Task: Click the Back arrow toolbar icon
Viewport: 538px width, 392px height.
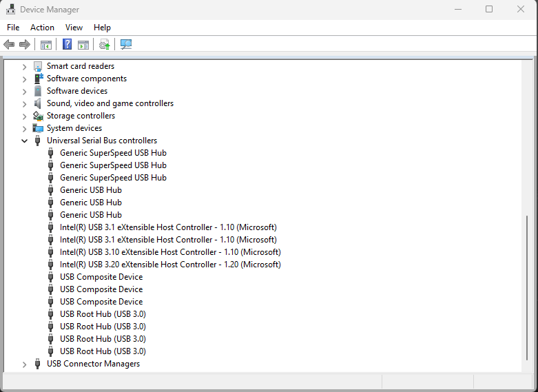Action: pos(9,45)
